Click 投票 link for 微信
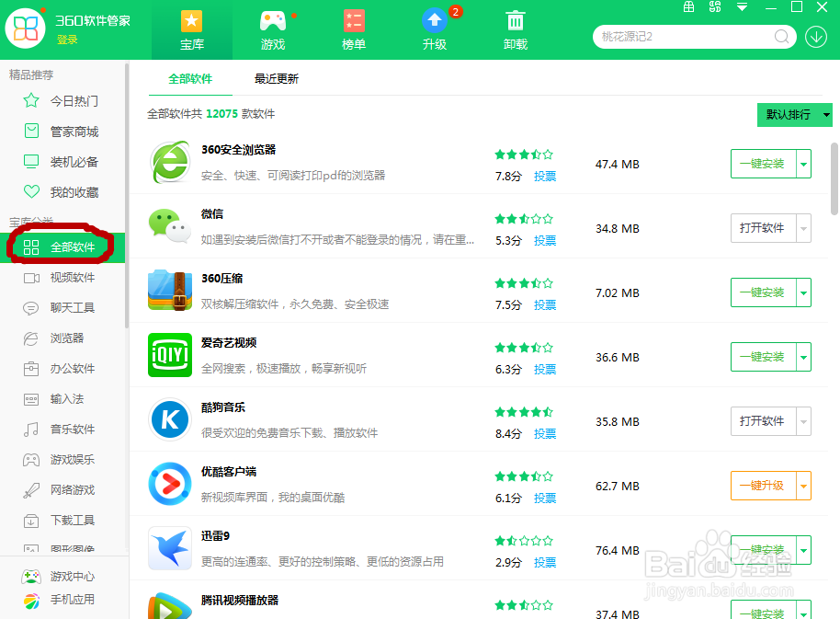The height and width of the screenshot is (619, 840). coord(545,241)
